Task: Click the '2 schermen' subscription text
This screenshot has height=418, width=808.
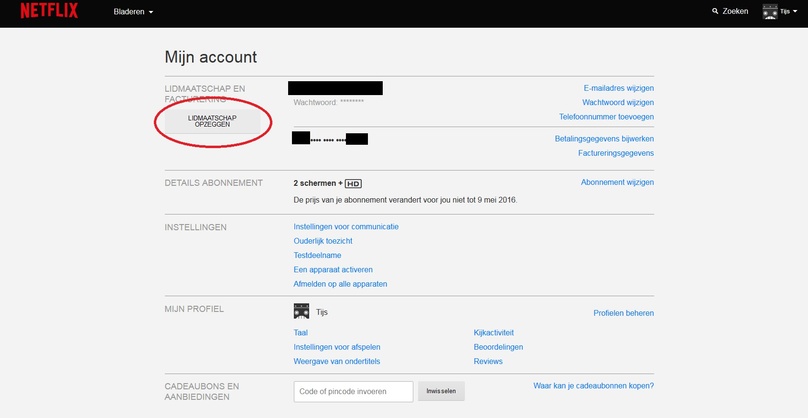Action: (x=314, y=183)
